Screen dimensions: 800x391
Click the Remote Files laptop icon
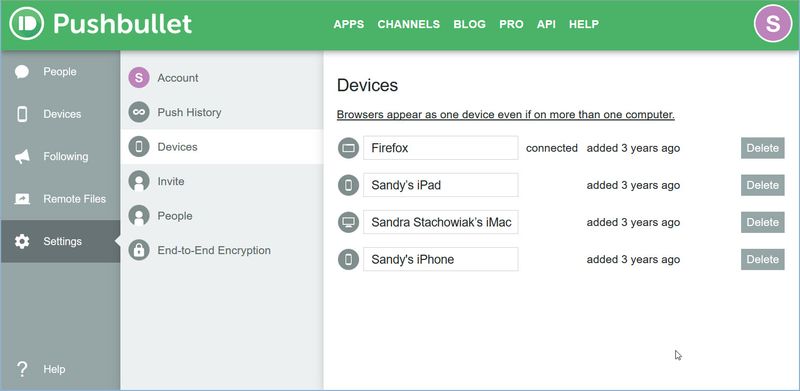[x=22, y=199]
